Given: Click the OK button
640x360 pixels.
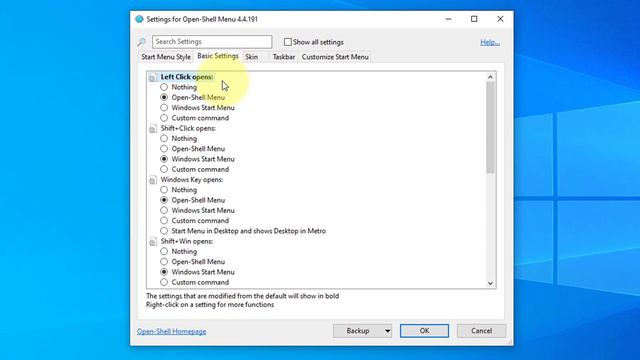Looking at the screenshot, I should tap(424, 331).
